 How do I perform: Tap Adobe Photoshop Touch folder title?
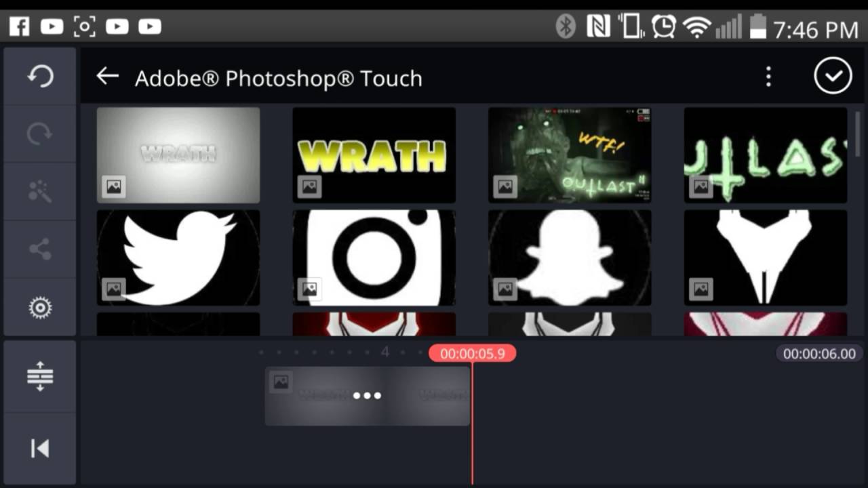pos(279,79)
